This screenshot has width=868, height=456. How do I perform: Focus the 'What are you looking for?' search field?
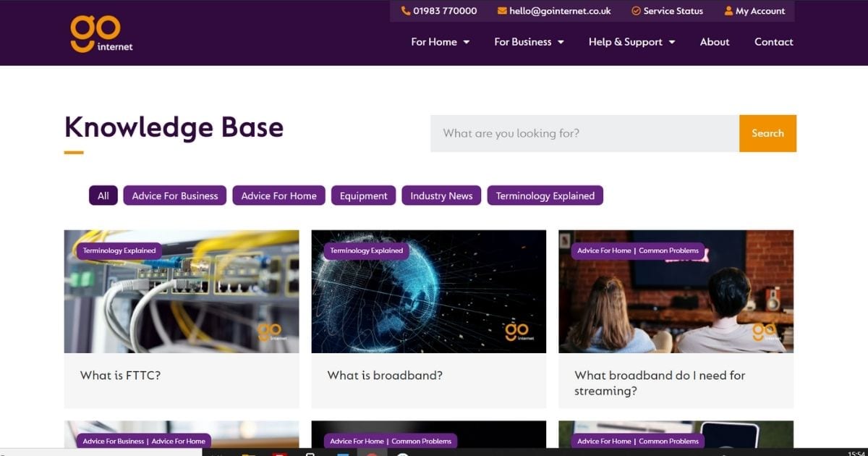pyautogui.click(x=584, y=133)
